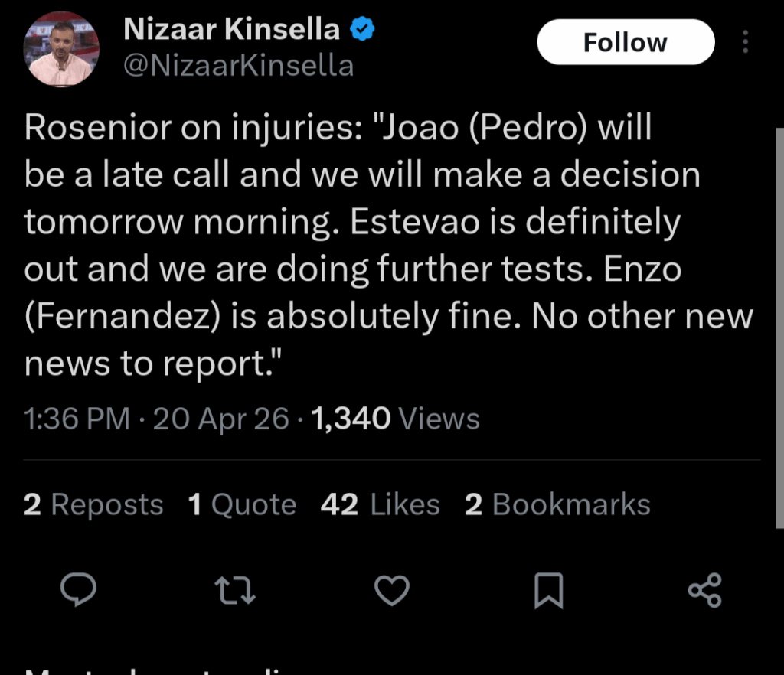This screenshot has width=784, height=675.
Task: Bookmark this tweet
Action: tap(548, 589)
